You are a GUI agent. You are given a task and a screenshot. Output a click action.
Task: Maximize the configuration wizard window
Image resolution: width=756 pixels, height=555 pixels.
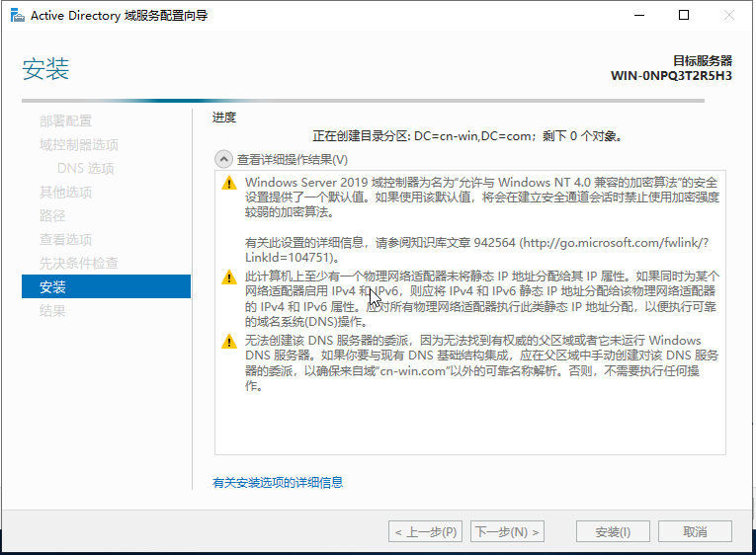coord(684,16)
